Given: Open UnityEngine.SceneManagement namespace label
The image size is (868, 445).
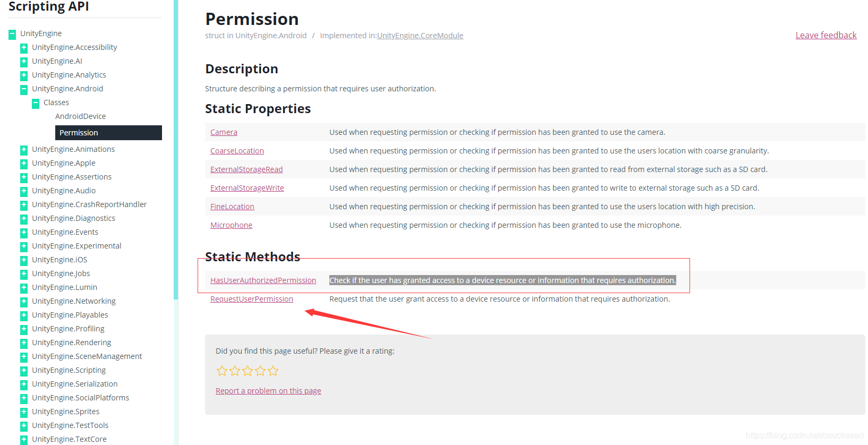Looking at the screenshot, I should click(87, 356).
